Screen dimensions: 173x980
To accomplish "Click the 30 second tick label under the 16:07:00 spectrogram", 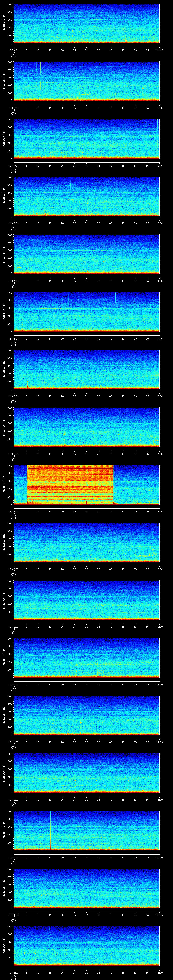I will [87, 511].
